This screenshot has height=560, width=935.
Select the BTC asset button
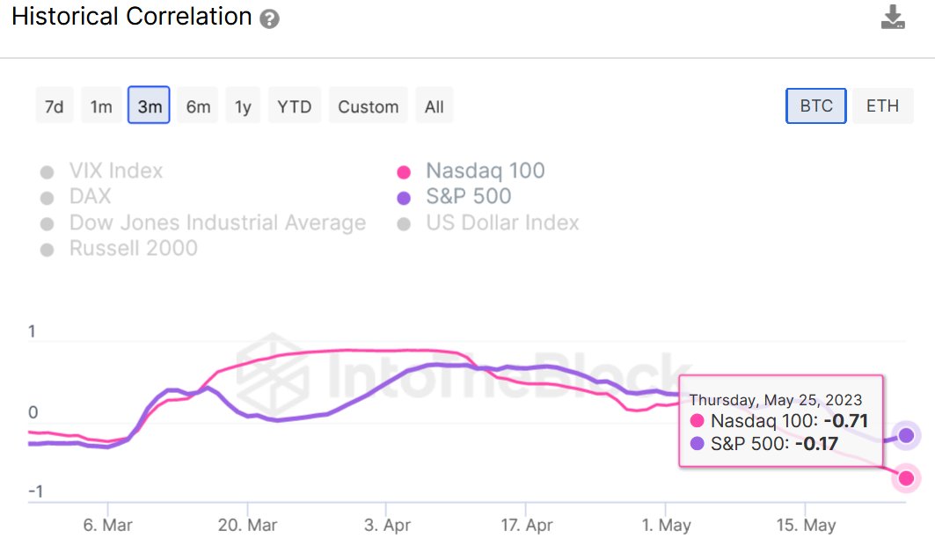(815, 106)
